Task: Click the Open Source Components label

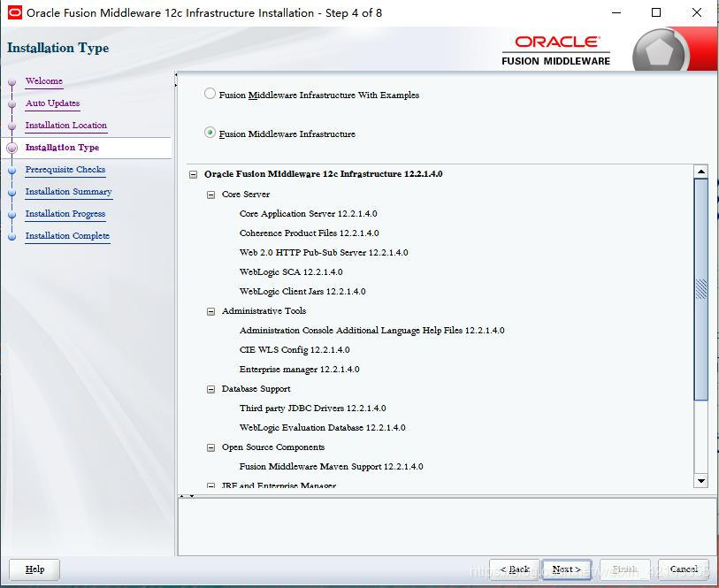Action: point(273,447)
